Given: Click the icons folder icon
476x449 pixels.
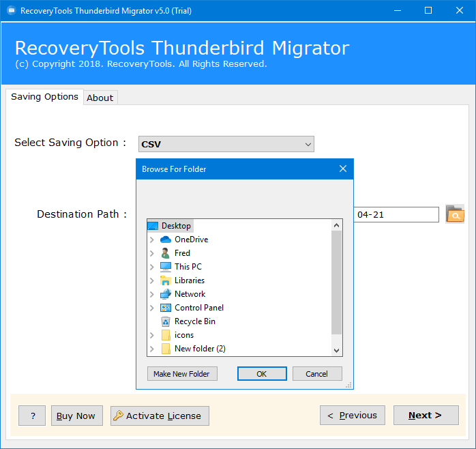Looking at the screenshot, I should (x=166, y=335).
